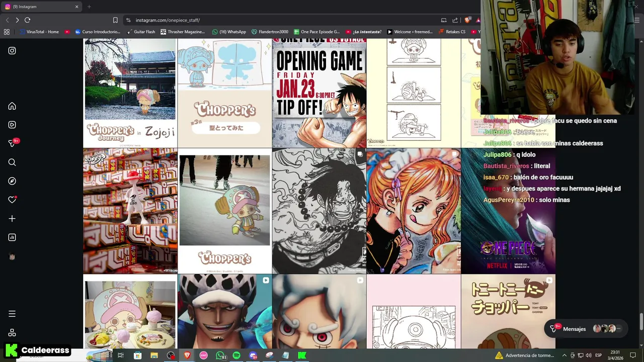Viewport: 644px width, 362px height.
Task: Open the apps grid icon in the bookmarks bar
Action: 7,32
